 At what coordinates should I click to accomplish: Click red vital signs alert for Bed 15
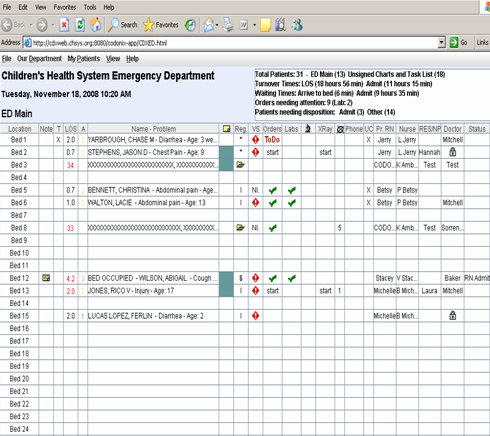coord(256,316)
